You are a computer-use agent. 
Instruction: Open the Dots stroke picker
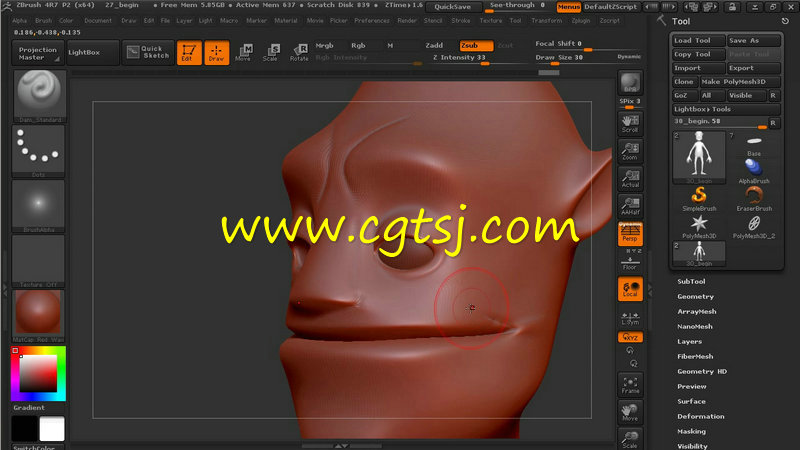pos(39,152)
